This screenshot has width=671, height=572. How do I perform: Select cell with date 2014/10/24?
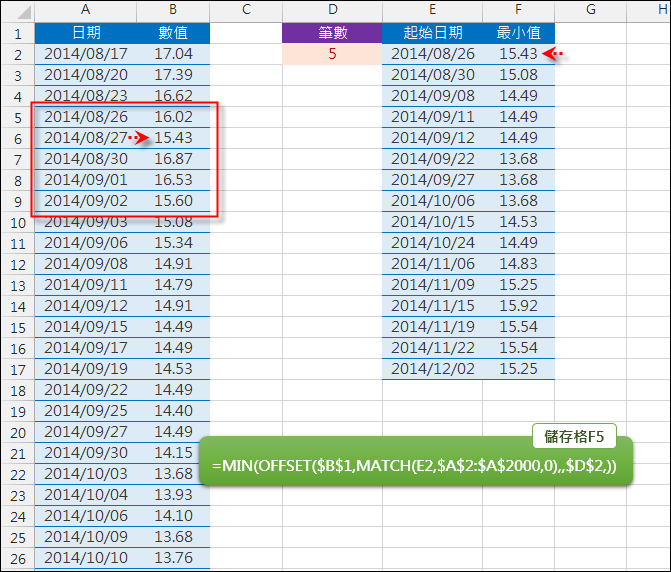[x=432, y=243]
